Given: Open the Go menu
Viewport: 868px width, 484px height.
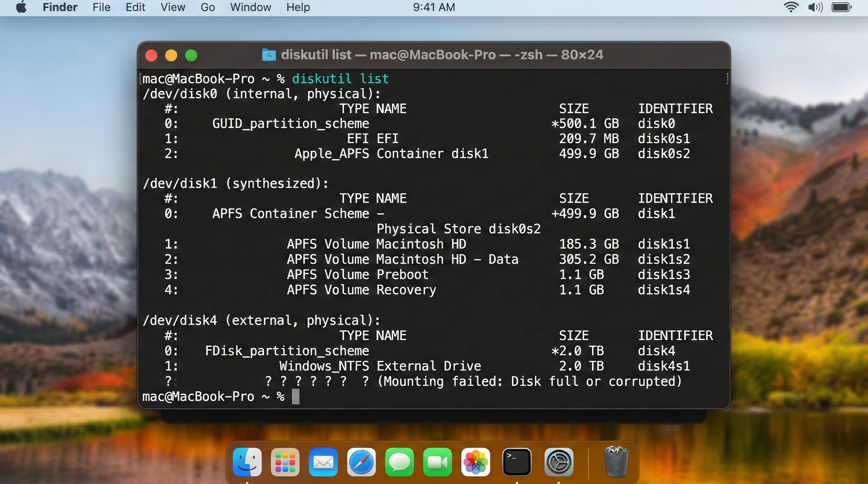Looking at the screenshot, I should [208, 7].
